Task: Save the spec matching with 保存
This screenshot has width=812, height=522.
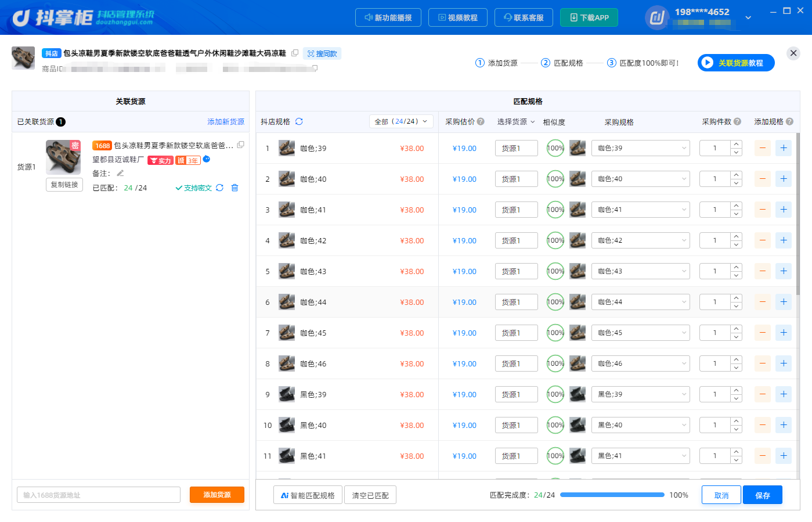Action: pyautogui.click(x=763, y=495)
